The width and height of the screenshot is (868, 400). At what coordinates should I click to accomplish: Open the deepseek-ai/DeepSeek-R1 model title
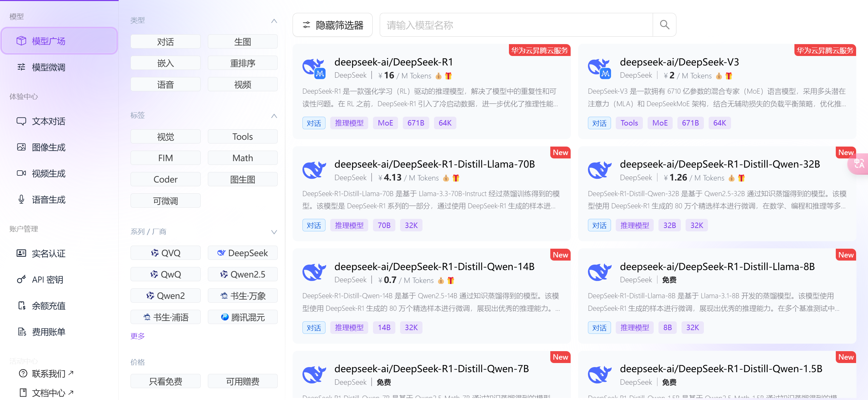(x=394, y=62)
